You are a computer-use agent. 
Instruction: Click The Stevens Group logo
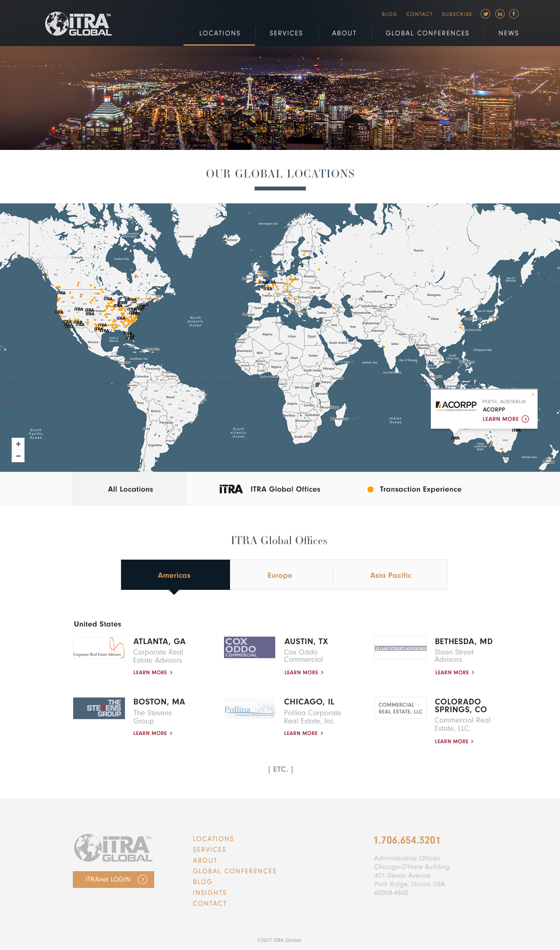[99, 708]
